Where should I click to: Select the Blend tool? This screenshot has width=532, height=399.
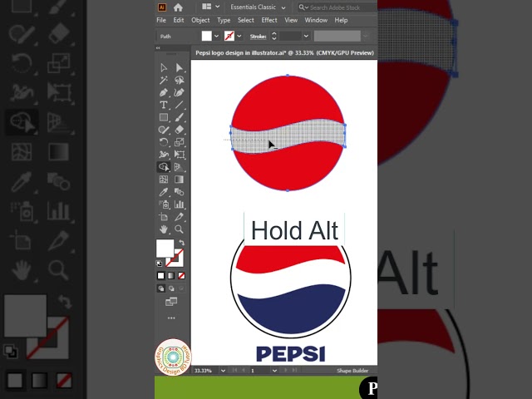179,192
